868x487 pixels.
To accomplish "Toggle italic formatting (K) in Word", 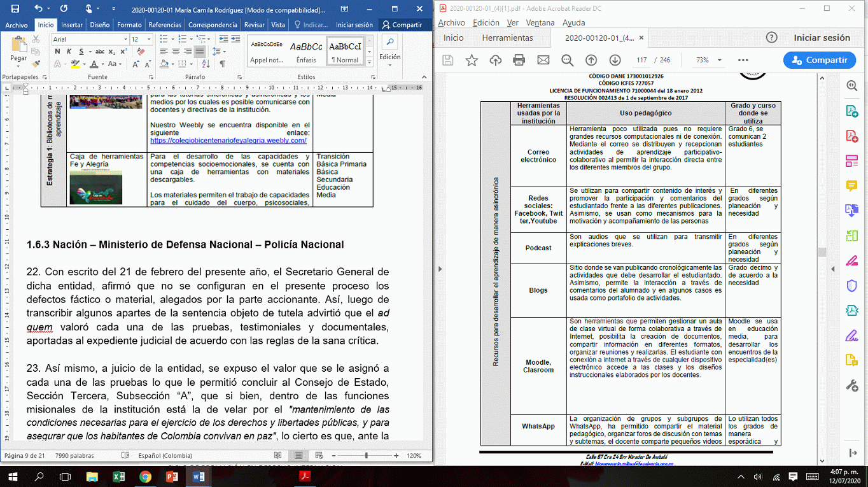I will tap(69, 52).
